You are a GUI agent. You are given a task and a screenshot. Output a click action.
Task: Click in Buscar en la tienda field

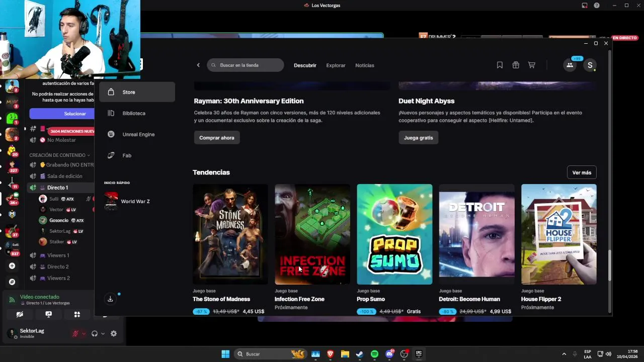[x=246, y=65]
